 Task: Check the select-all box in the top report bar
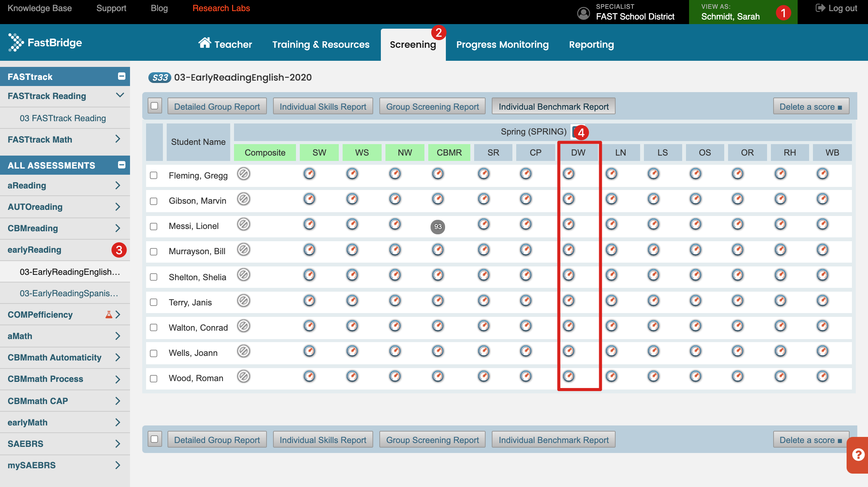tap(154, 106)
